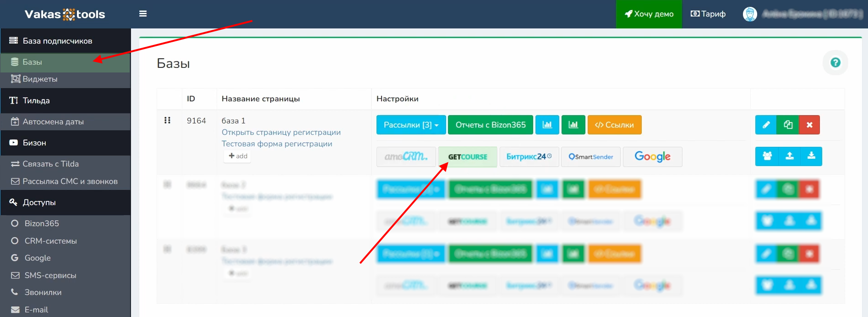Click the drag handle for row 9164

click(x=167, y=120)
